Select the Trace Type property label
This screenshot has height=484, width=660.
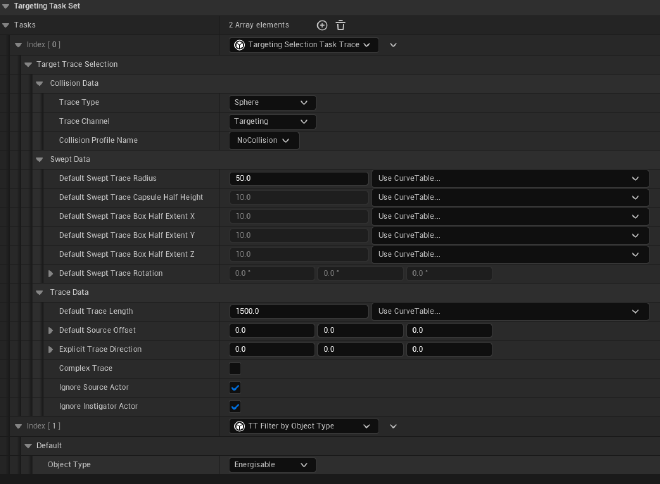tap(79, 102)
